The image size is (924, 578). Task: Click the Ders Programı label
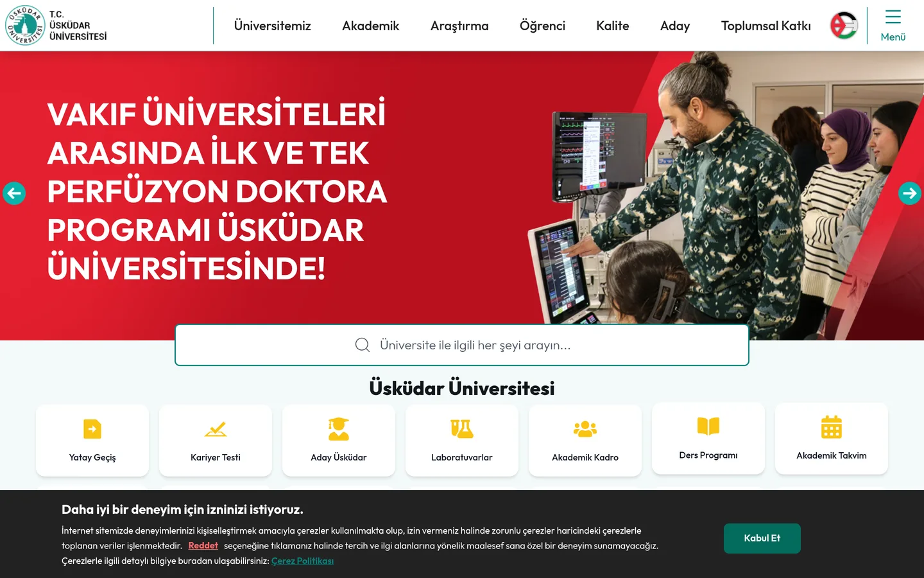[708, 455]
